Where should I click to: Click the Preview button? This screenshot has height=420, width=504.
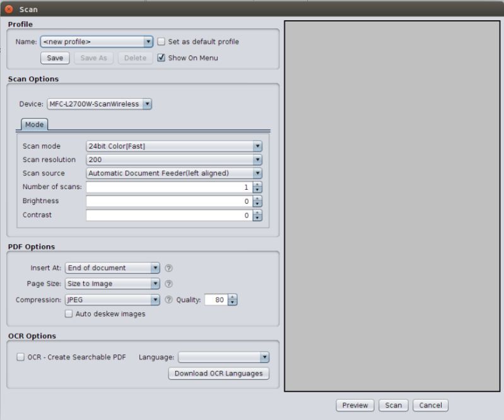pyautogui.click(x=355, y=405)
